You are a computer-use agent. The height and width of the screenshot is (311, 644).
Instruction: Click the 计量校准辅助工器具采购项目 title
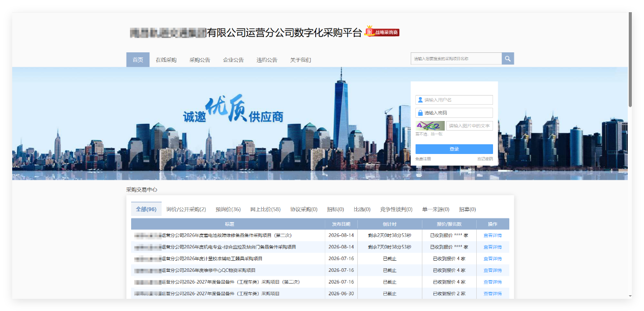coord(199,259)
